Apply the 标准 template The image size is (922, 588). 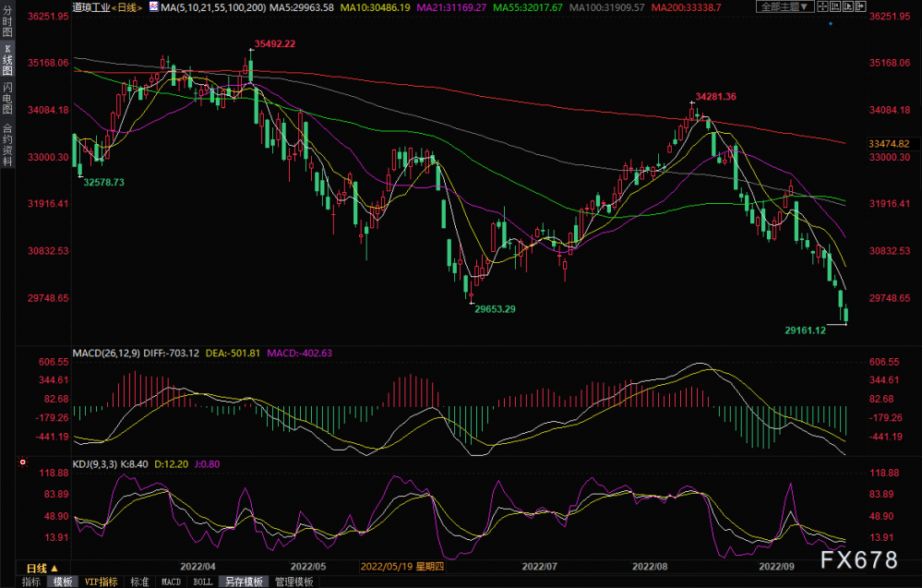[139, 582]
